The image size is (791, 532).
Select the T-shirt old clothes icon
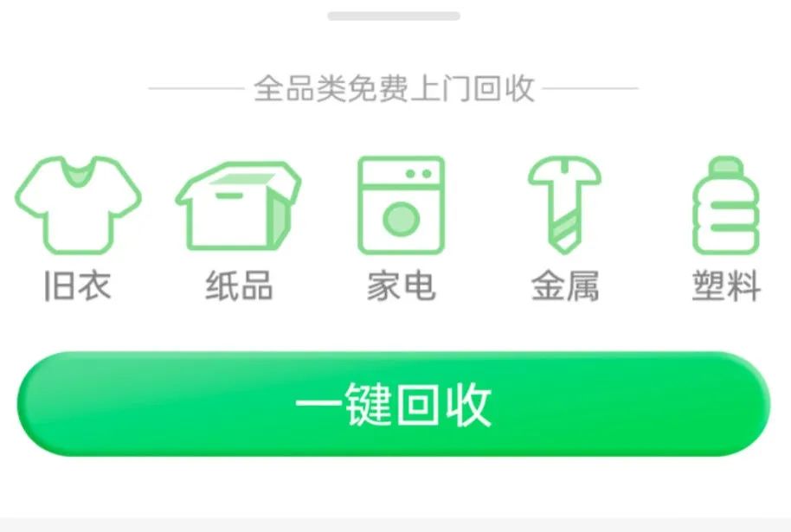pos(78,205)
